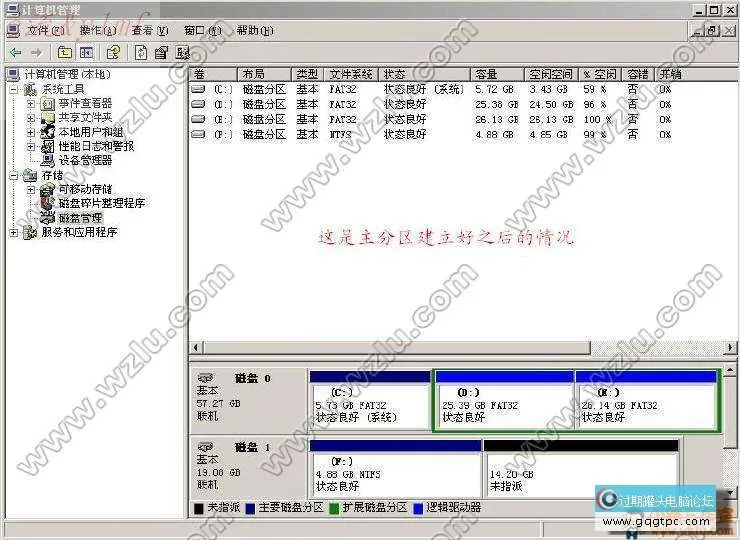Image resolution: width=740 pixels, height=540 pixels.
Task: Click the Back arrow toolbar icon
Action: tap(16, 52)
